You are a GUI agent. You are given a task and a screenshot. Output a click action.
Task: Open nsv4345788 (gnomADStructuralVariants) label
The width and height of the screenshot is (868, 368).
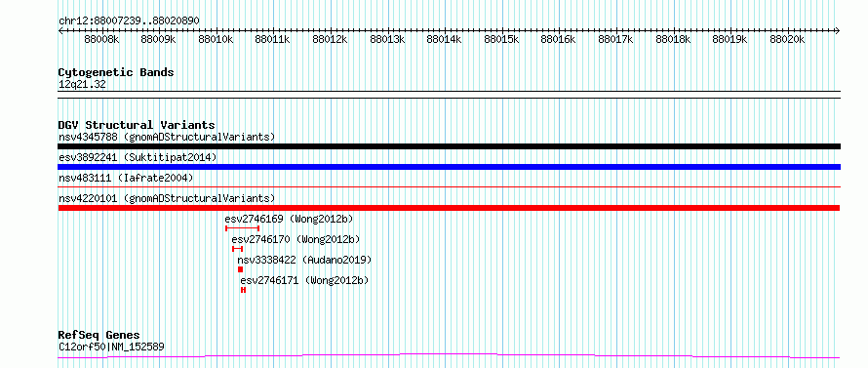(167, 137)
